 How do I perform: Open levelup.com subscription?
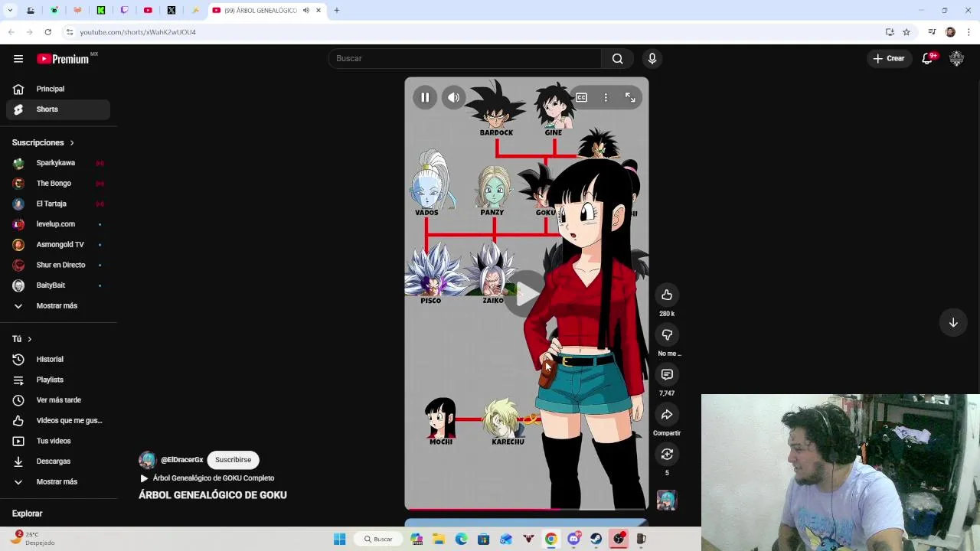click(58, 224)
